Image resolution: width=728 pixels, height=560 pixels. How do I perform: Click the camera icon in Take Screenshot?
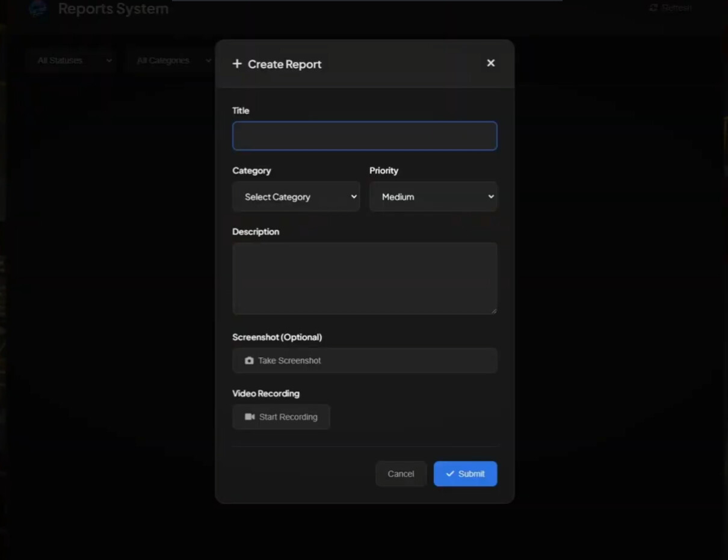click(x=249, y=361)
